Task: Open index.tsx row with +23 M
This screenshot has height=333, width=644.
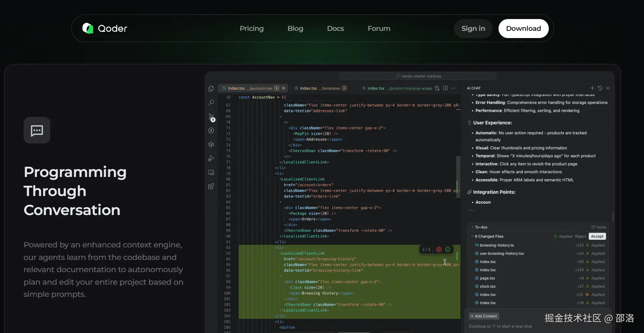Action: [x=537, y=295]
